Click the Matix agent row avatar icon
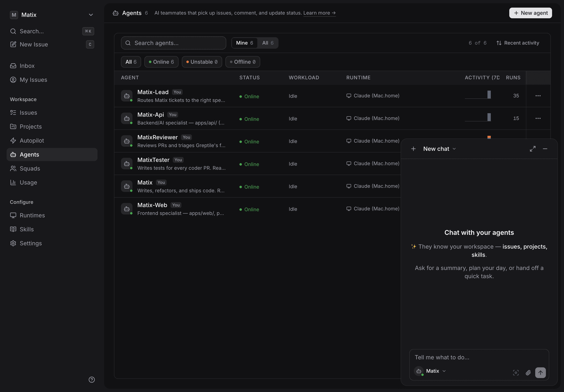 pos(127,186)
